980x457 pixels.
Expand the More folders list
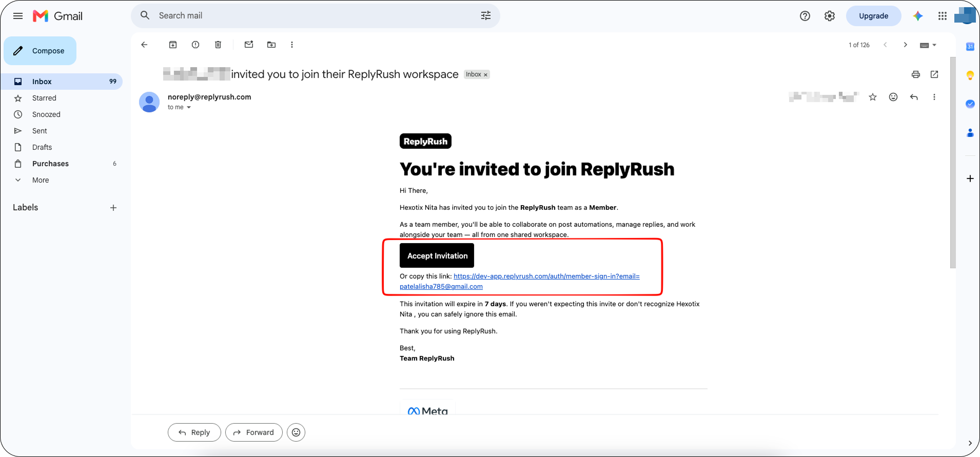tap(41, 180)
